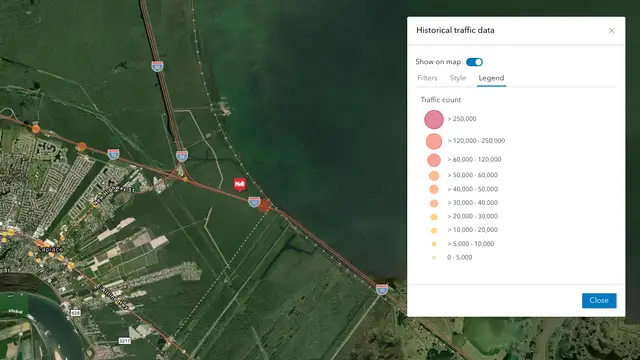Open the Style tab

click(x=458, y=78)
